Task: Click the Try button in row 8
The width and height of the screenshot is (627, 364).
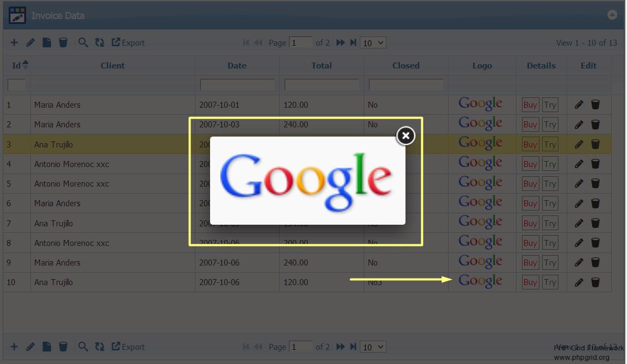Action: [x=550, y=243]
